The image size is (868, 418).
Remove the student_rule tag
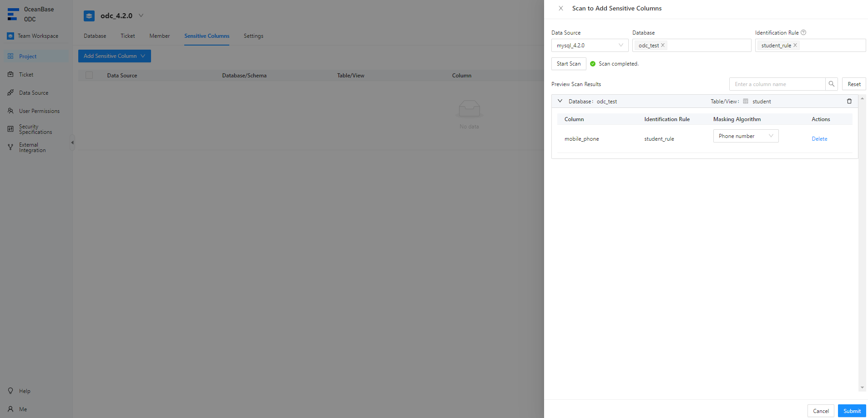pos(795,45)
